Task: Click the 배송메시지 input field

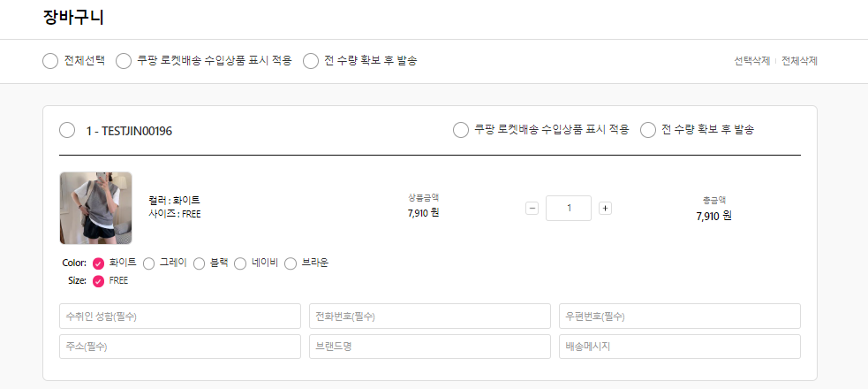Action: coord(679,347)
